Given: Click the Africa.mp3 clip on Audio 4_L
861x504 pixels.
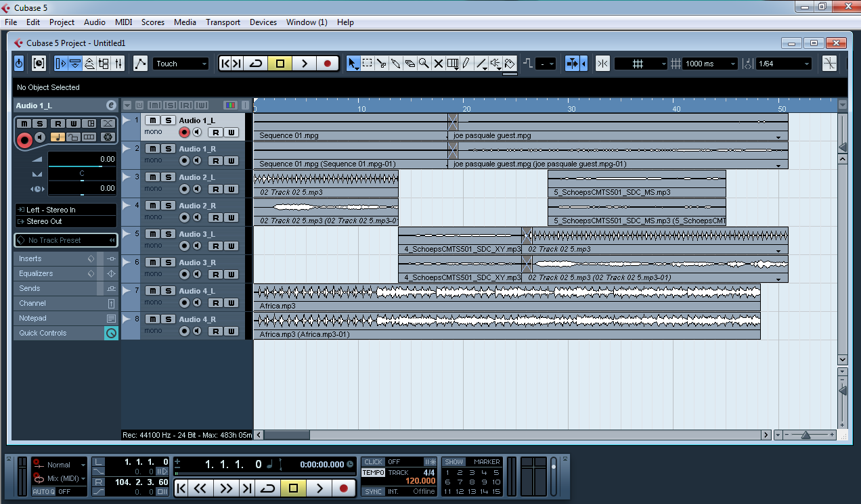Looking at the screenshot, I should point(507,297).
